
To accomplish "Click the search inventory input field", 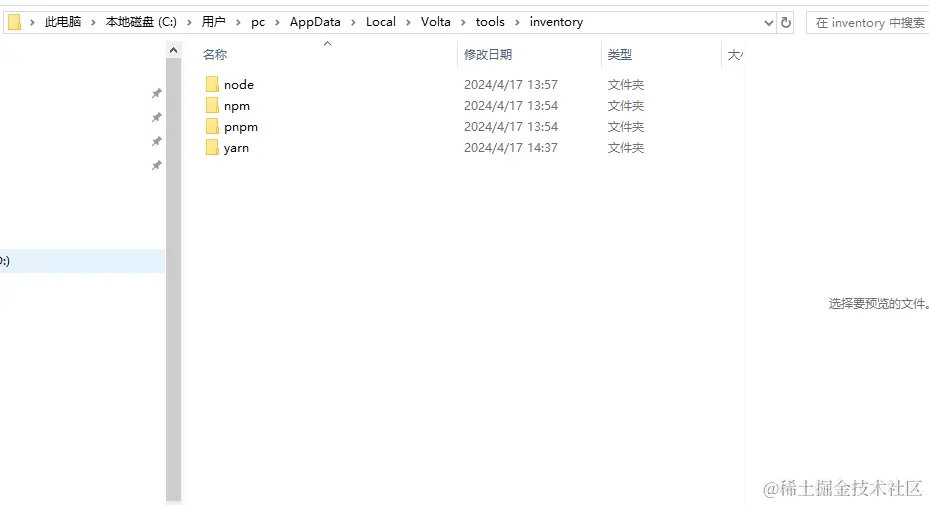I will click(868, 23).
